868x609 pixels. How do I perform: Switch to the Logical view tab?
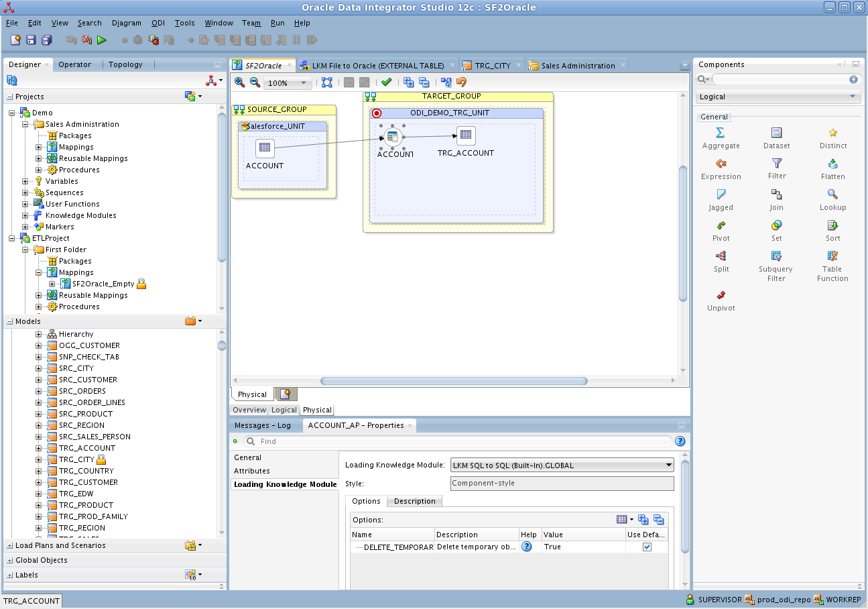(284, 410)
